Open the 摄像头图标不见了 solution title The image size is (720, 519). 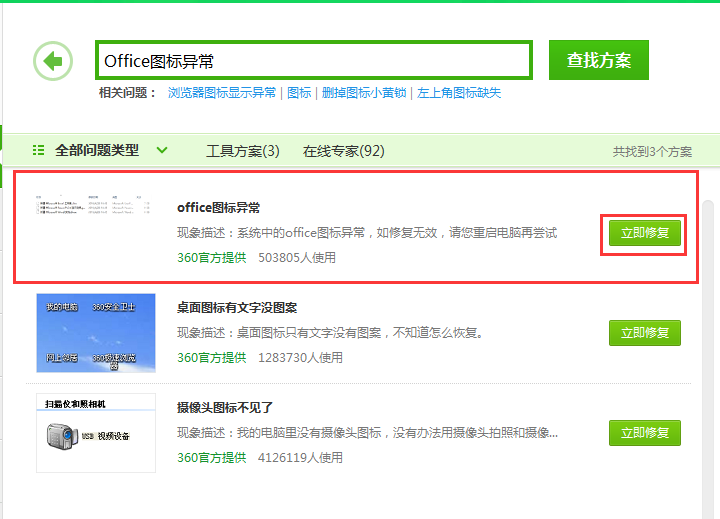click(225, 408)
